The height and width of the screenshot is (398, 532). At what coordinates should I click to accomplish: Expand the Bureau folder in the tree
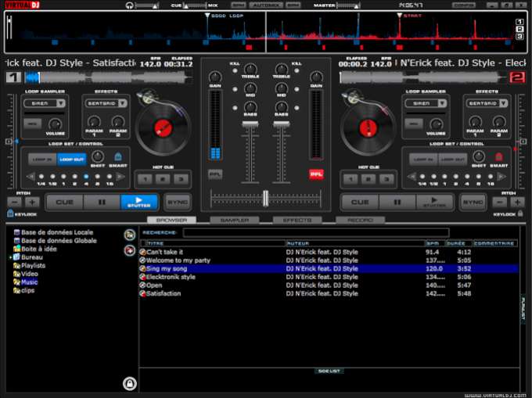(10, 256)
